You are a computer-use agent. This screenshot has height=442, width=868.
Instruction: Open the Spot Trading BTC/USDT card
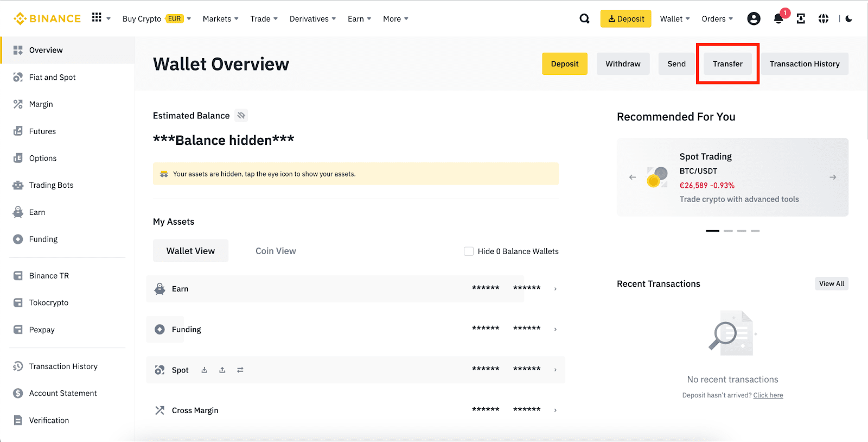[732, 177]
